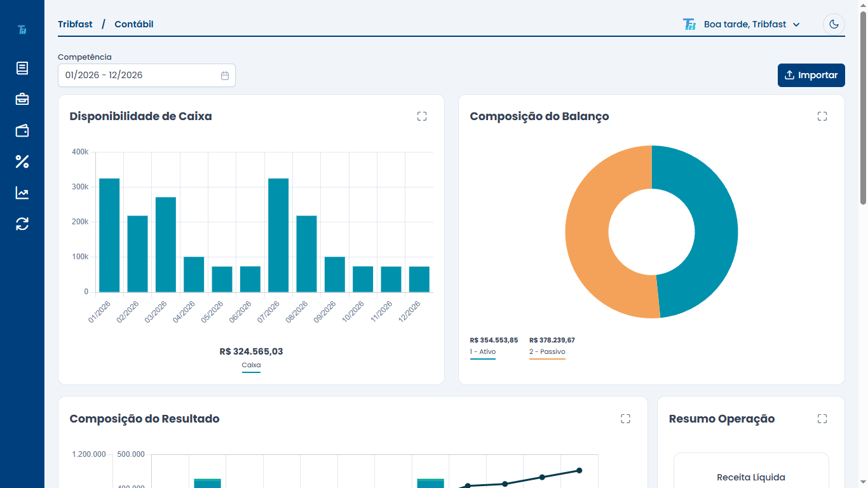868x488 pixels.
Task: Open the line chart sidebar icon
Action: pos(22,193)
